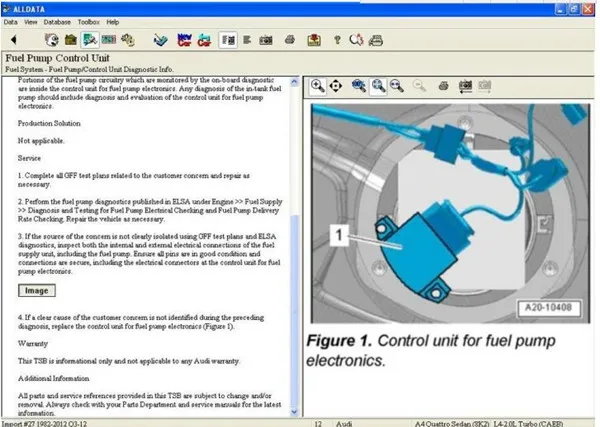Click the red circular refresh icon
This screenshot has width=600, height=427.
click(x=356, y=39)
